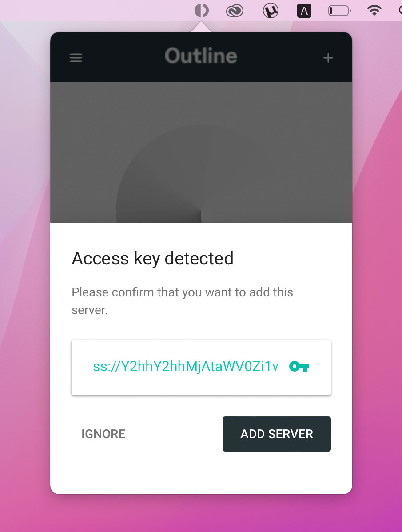Confirm with the ADD SERVER button
This screenshot has width=402, height=532.
click(276, 434)
